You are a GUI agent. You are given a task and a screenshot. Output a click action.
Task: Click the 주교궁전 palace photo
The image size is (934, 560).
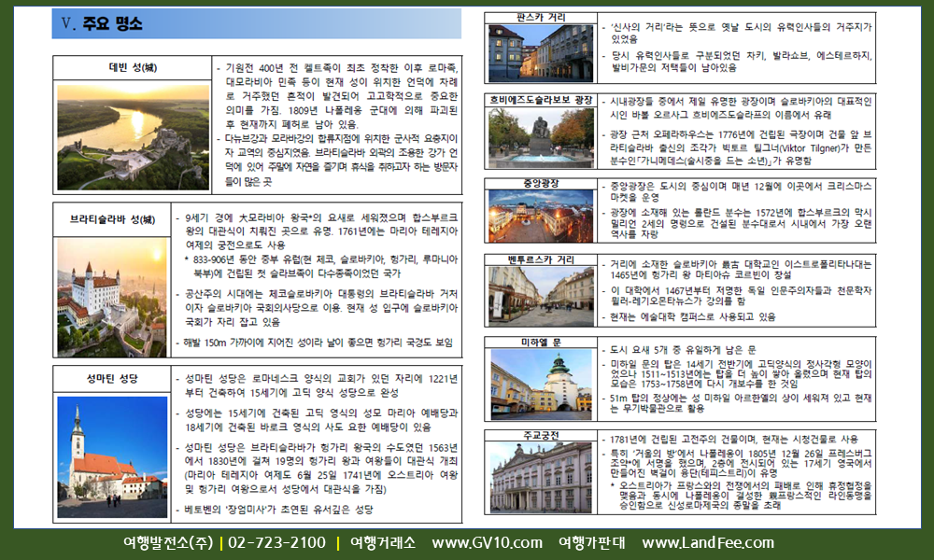tap(541, 477)
